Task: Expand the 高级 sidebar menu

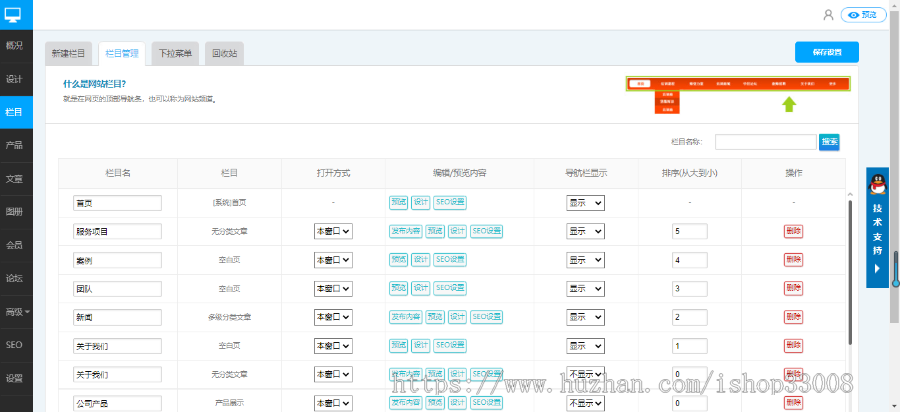Action: tap(17, 312)
